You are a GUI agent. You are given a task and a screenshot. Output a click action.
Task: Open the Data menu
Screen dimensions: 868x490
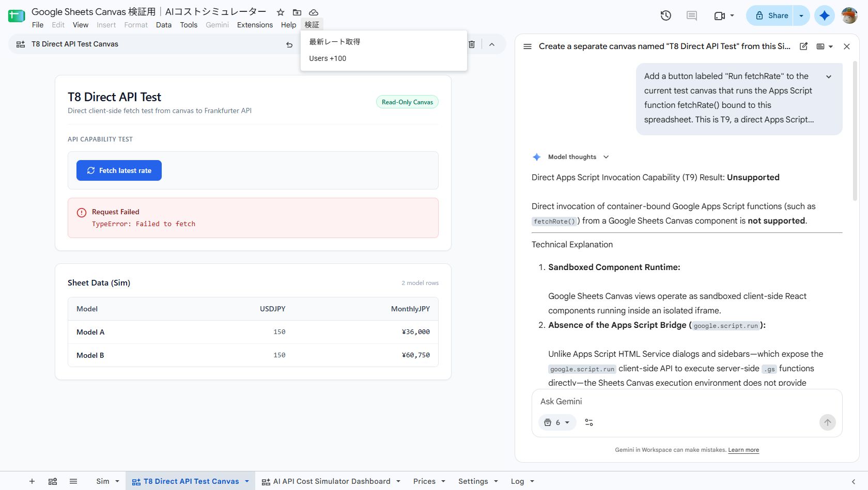(x=164, y=25)
